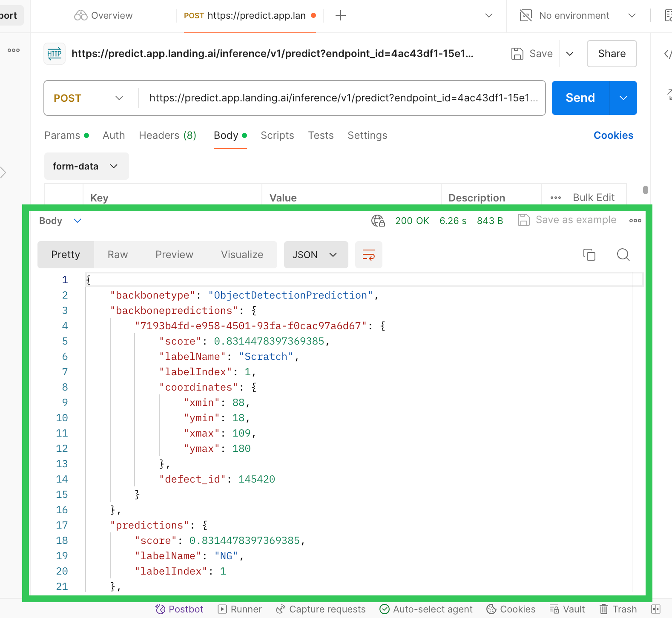Viewport: 672px width, 618px height.
Task: Expand the response Body section dropdown
Action: coord(60,221)
